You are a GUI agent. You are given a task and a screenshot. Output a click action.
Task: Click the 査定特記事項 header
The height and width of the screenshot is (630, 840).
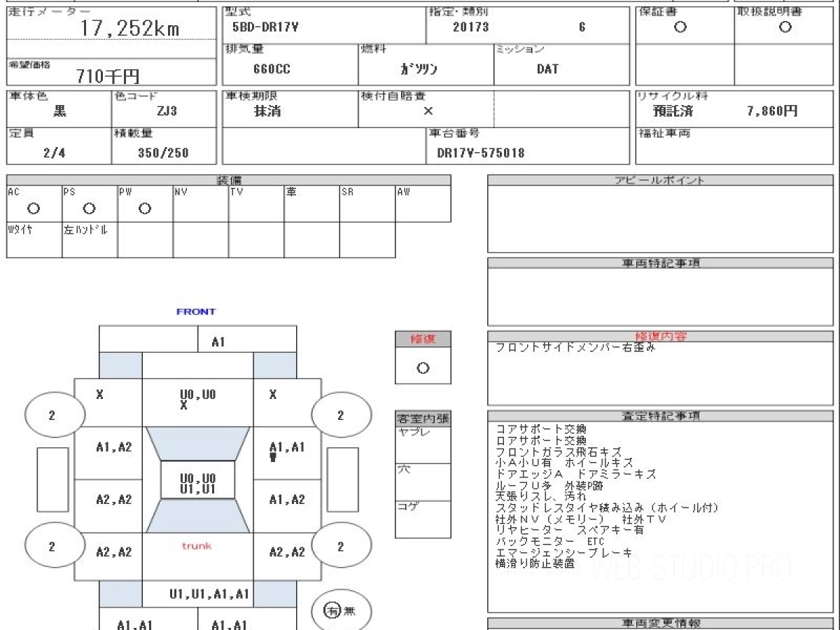pyautogui.click(x=660, y=416)
